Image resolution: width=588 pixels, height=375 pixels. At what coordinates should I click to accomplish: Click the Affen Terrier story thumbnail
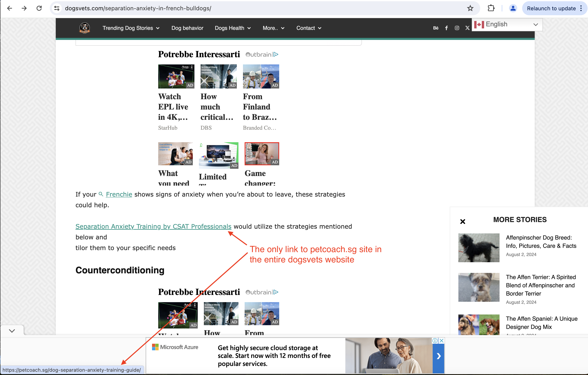tap(479, 287)
